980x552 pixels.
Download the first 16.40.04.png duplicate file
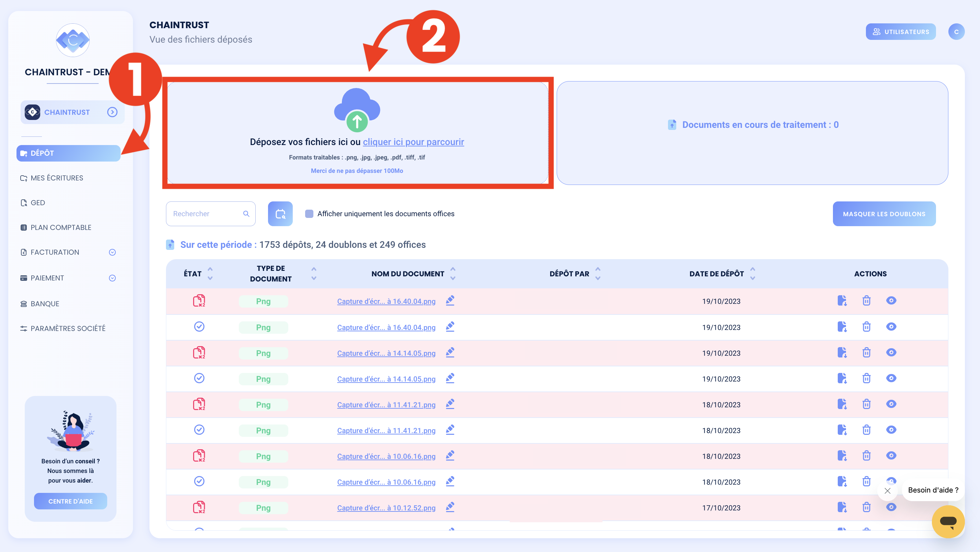click(x=842, y=300)
